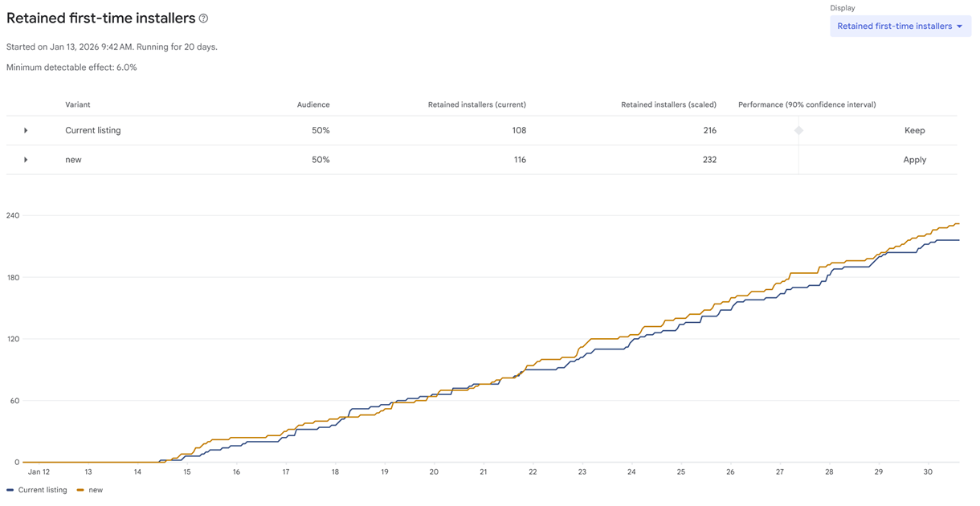Expand the new variant row
The width and height of the screenshot is (980, 506).
[26, 160]
